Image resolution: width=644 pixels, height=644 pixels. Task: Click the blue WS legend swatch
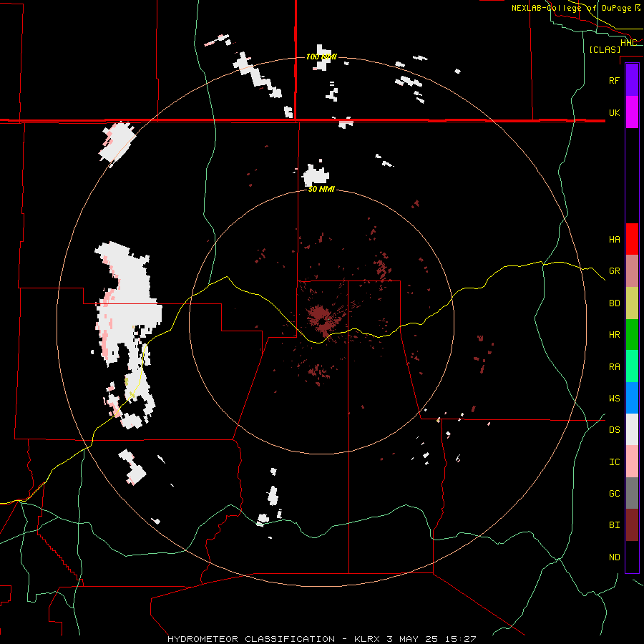[x=632, y=398]
